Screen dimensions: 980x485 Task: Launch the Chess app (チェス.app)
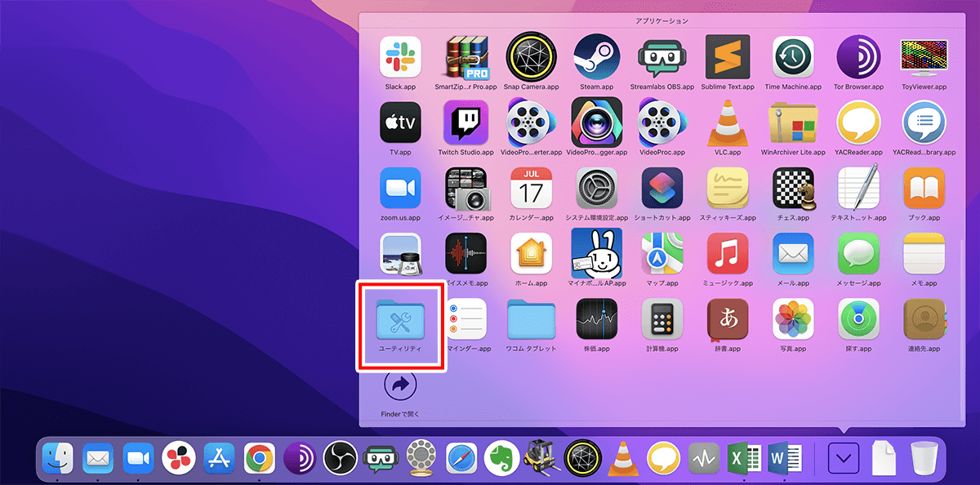(x=793, y=189)
